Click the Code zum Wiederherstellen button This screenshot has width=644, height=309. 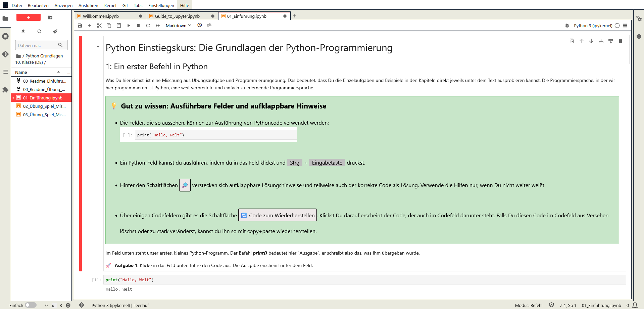[x=278, y=215]
